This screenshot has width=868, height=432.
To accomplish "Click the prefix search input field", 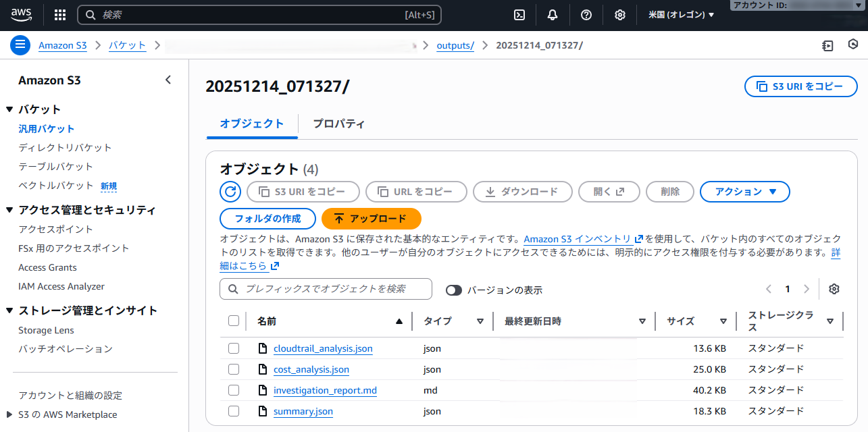I will click(x=325, y=288).
